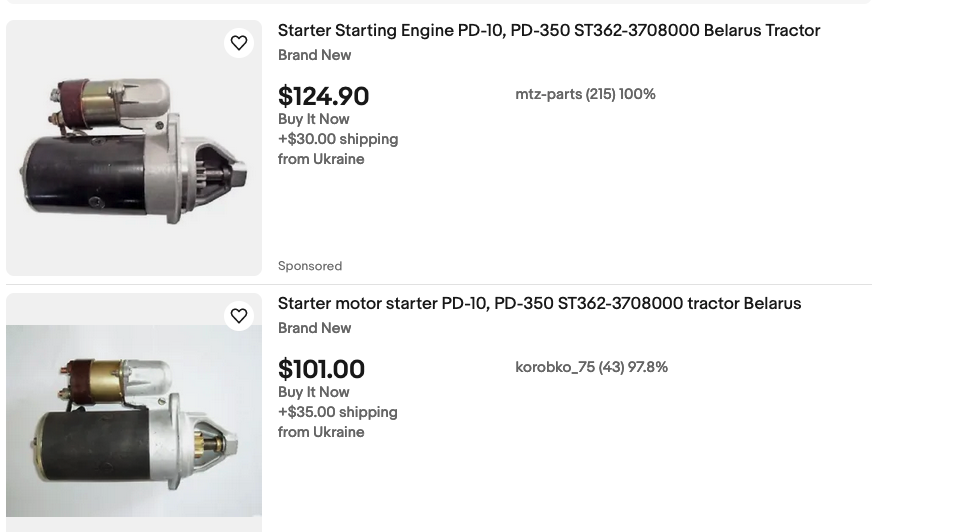
Task: Open "Starter Starting Engine PD-10" listing title
Action: (548, 31)
